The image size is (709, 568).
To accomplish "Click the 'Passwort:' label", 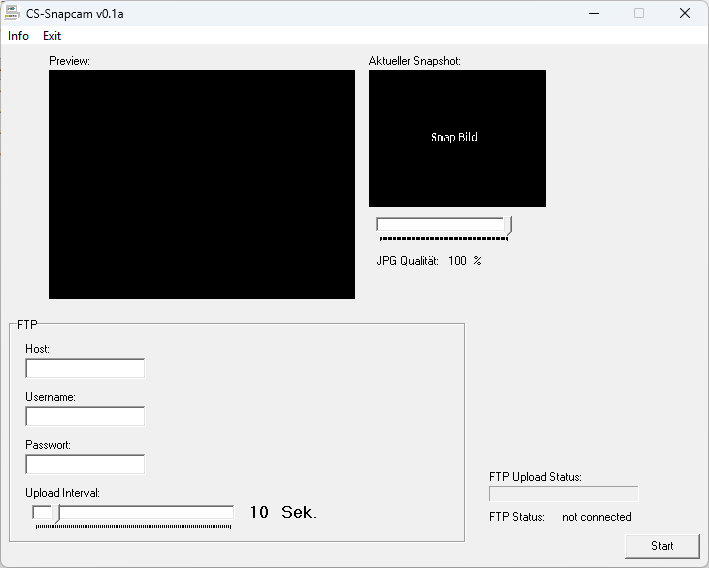I will (x=48, y=445).
